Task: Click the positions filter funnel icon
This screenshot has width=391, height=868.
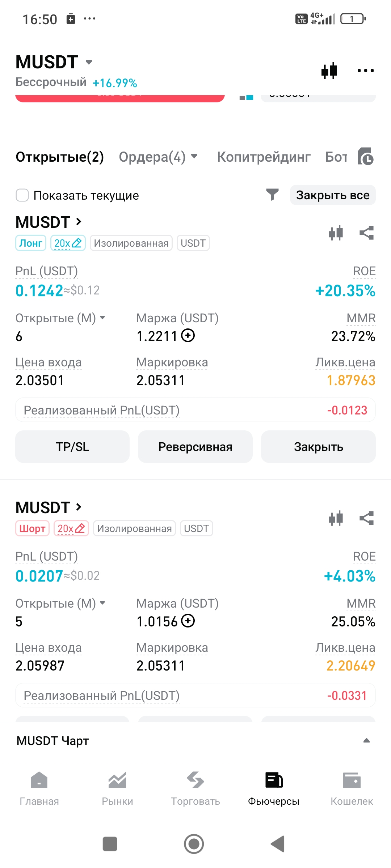Action: point(272,195)
